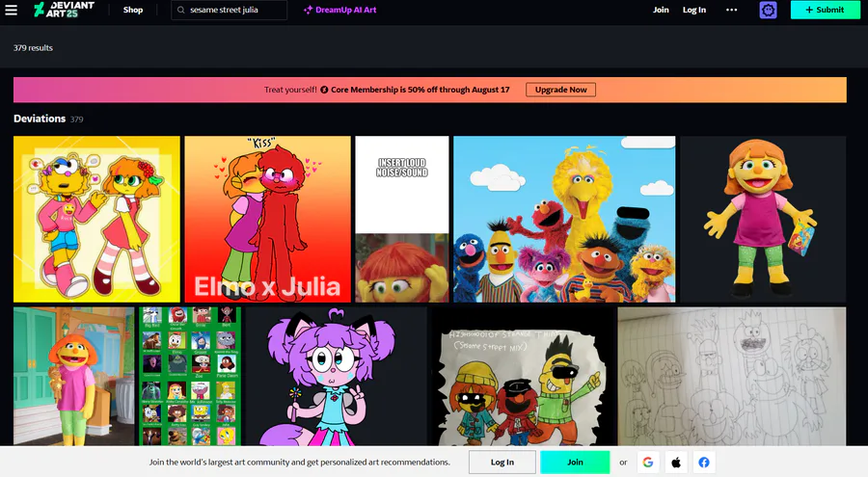Viewport: 868px width, 477px height.
Task: Sign in with Facebook icon
Action: point(704,462)
